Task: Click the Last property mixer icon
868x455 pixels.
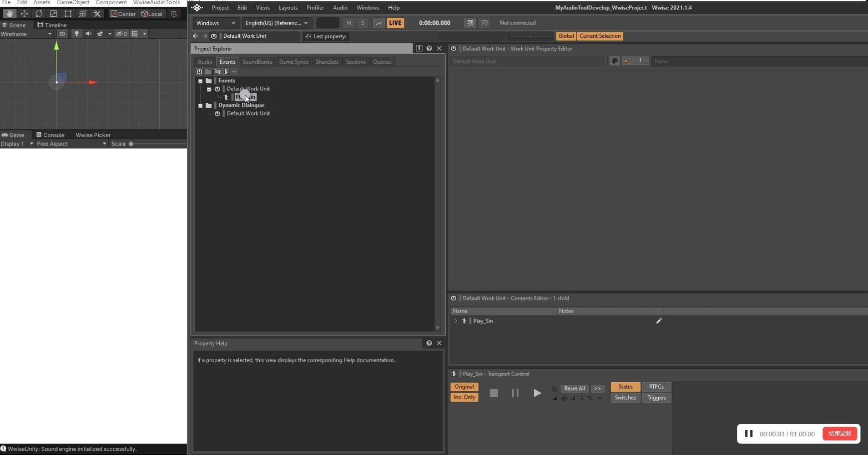Action: pyautogui.click(x=308, y=36)
